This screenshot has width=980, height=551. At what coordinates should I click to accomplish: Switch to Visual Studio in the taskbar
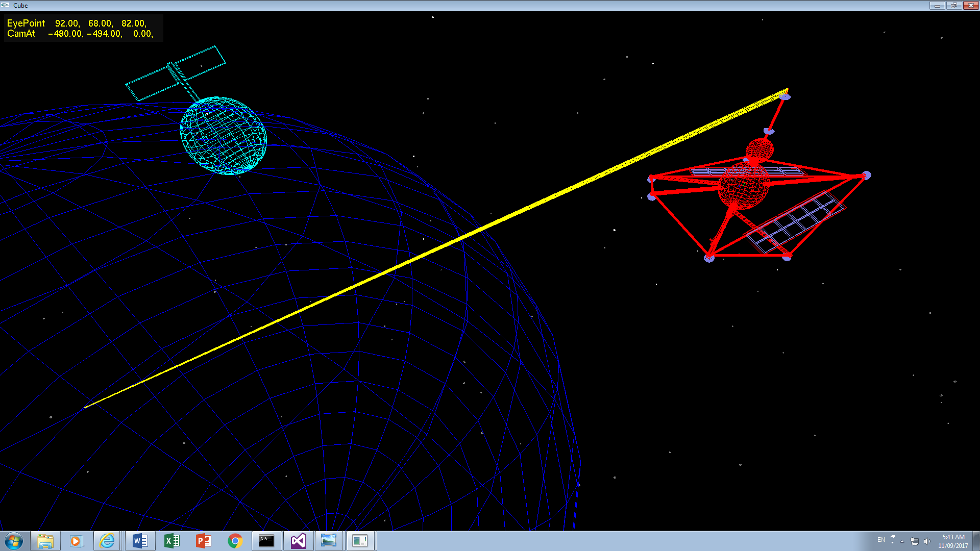click(x=298, y=541)
